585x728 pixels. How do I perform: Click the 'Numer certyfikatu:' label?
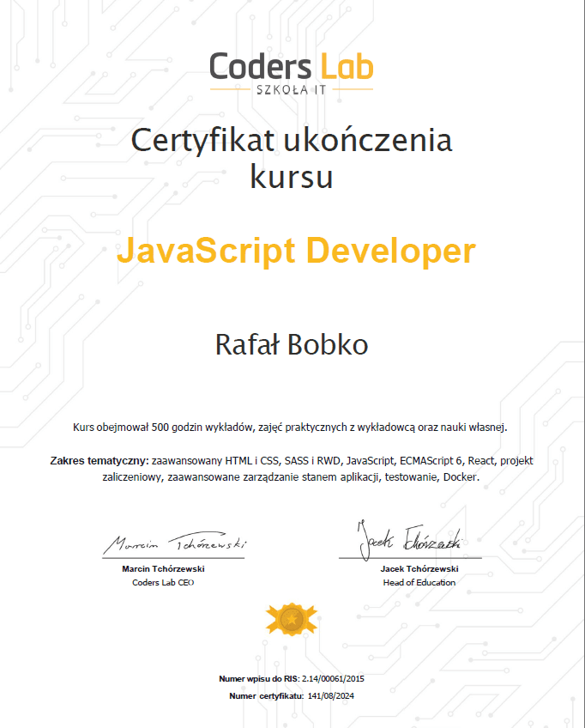tap(267, 696)
